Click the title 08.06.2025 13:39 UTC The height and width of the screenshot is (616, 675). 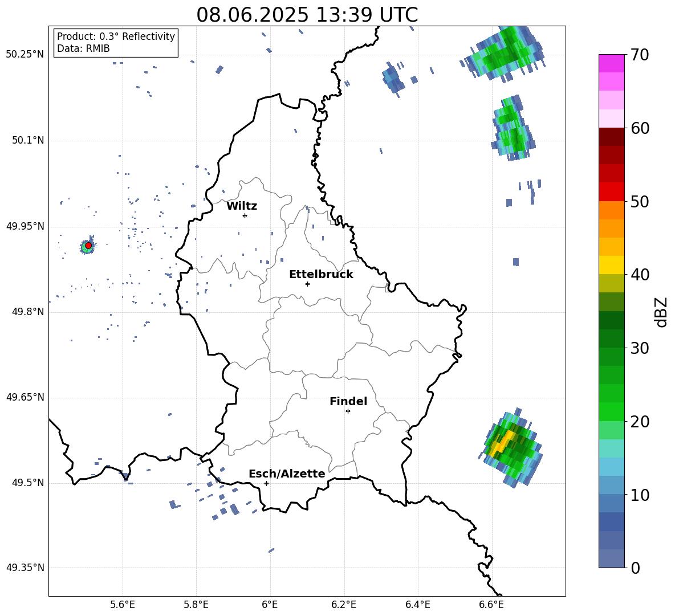pos(307,15)
